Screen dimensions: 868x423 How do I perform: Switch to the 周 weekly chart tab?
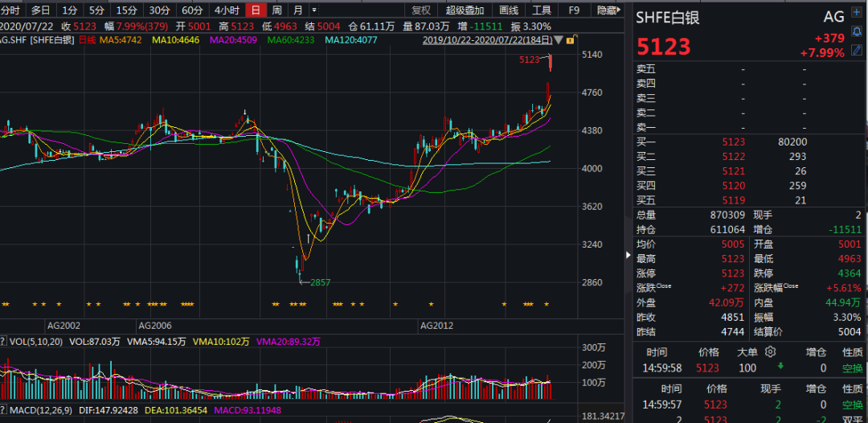(276, 10)
